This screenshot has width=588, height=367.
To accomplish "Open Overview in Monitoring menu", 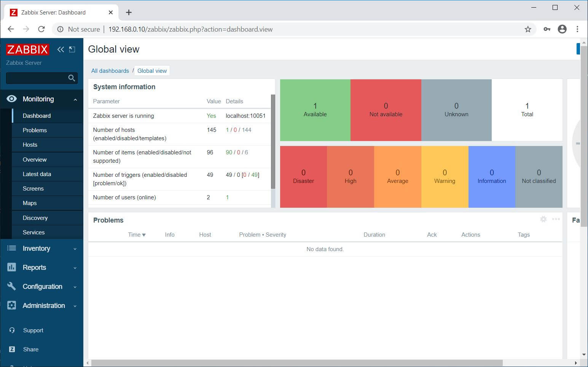I will coord(48,160).
